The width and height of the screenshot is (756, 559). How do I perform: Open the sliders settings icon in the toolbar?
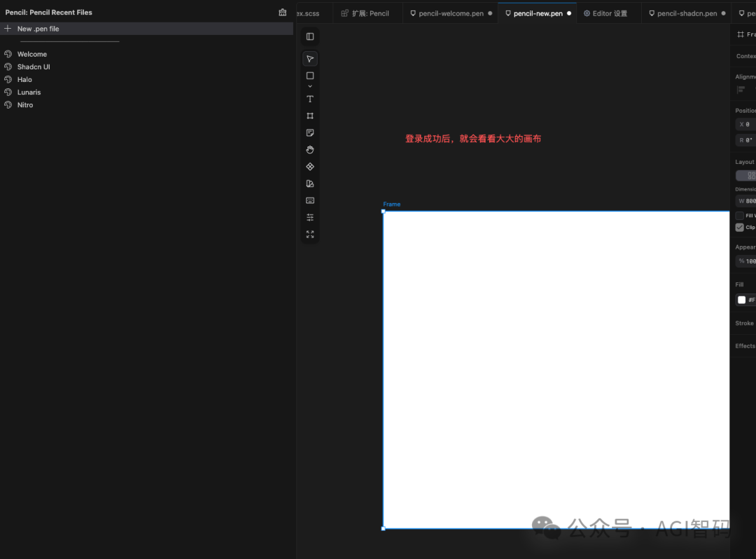310,217
